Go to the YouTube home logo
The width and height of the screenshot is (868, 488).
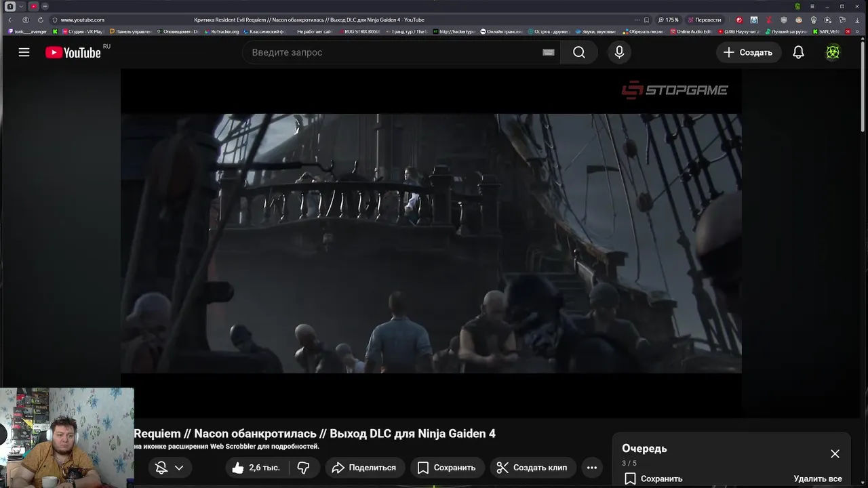click(x=73, y=52)
